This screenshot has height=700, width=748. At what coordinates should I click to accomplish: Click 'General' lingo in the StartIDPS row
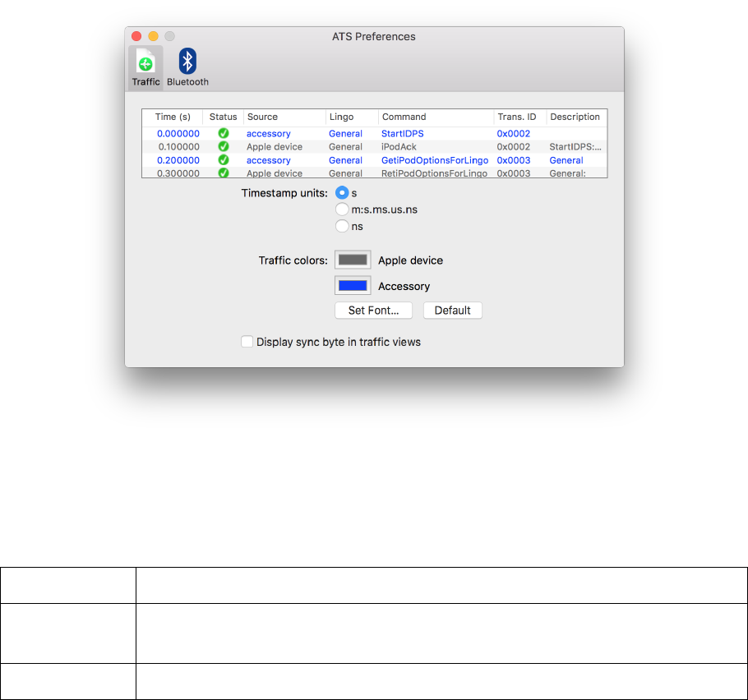point(345,134)
